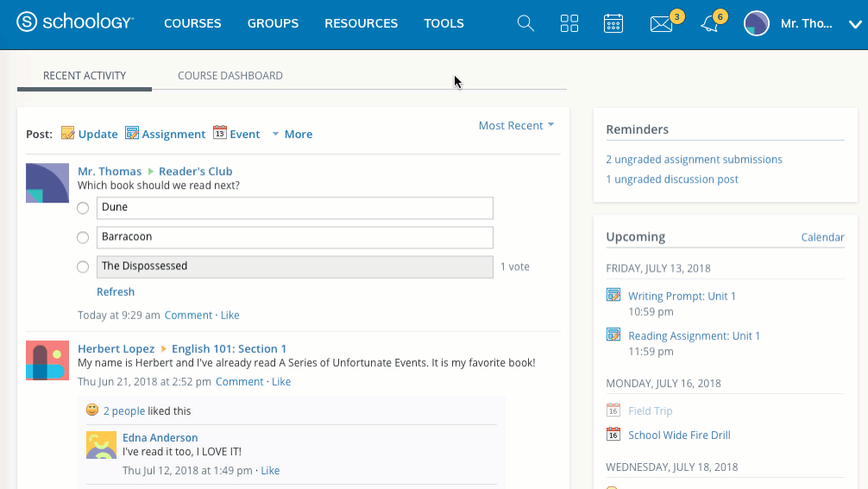Open the search magnifier icon

pyautogui.click(x=525, y=23)
